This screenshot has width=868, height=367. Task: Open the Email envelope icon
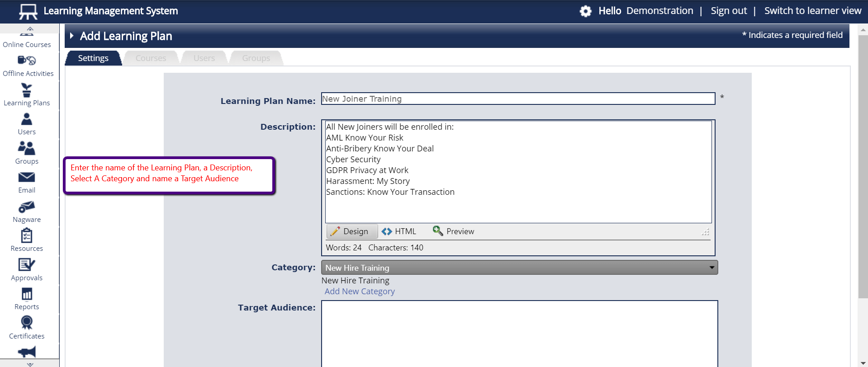pos(27,178)
